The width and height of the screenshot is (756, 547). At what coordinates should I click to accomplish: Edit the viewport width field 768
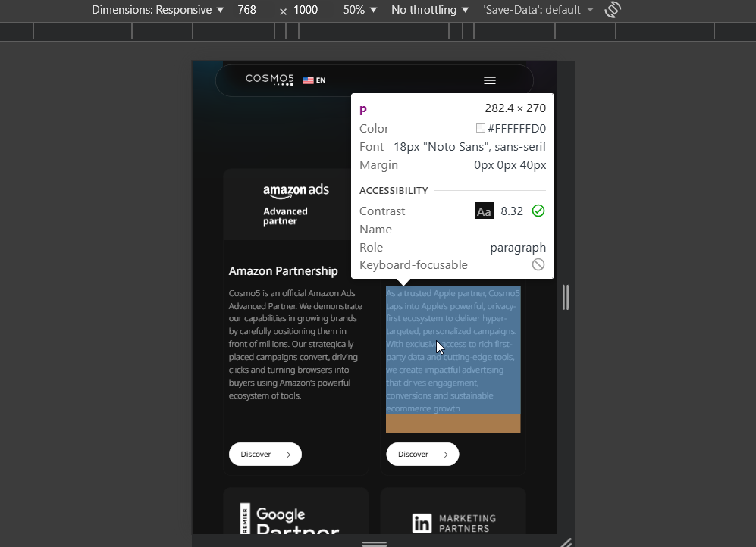click(247, 10)
